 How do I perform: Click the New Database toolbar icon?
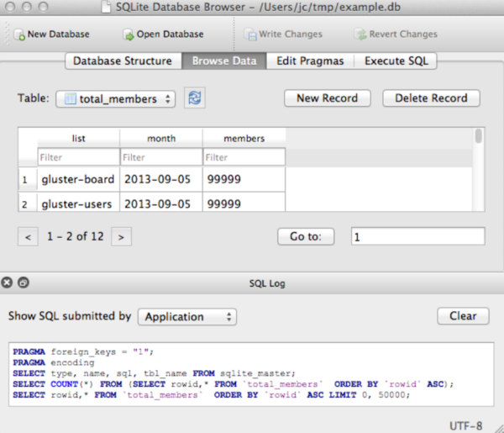tap(18, 34)
